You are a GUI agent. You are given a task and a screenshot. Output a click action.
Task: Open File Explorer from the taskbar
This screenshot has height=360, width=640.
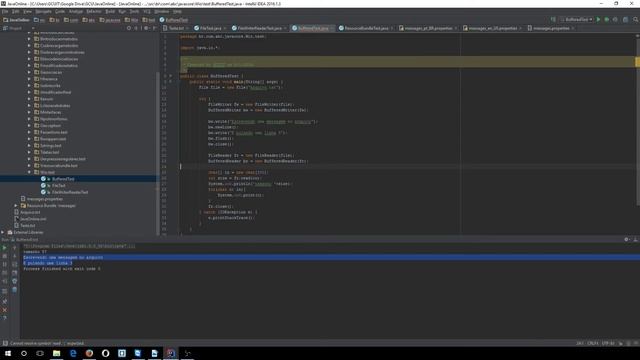(x=56, y=353)
